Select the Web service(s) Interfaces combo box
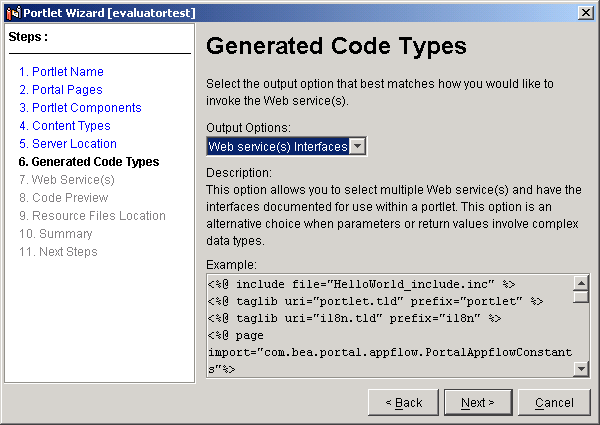 [x=286, y=146]
